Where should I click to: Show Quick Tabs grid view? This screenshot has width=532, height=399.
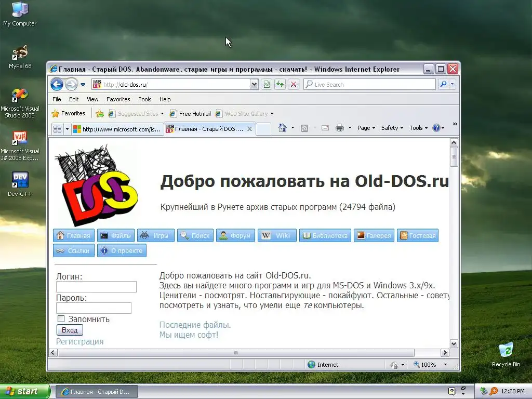point(57,129)
